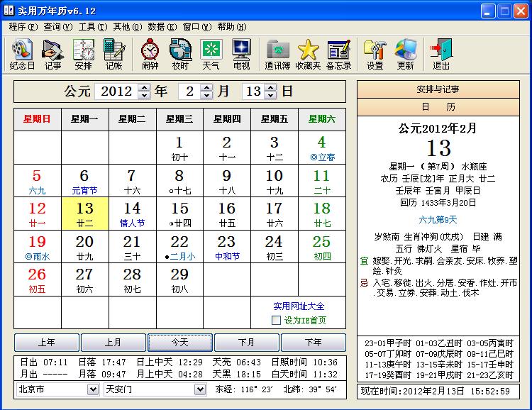The width and height of the screenshot is (532, 410).
Task: Decrease the year with the down arrow
Action: click(x=144, y=95)
